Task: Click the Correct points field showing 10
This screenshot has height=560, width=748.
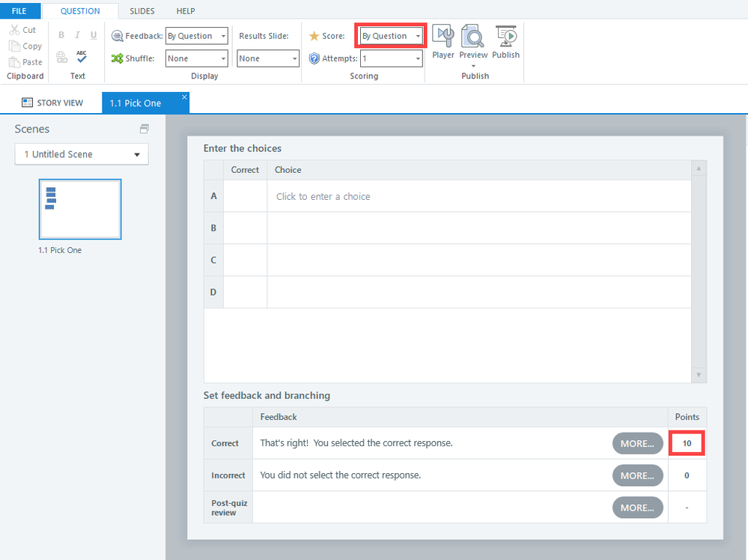Action: (x=687, y=443)
